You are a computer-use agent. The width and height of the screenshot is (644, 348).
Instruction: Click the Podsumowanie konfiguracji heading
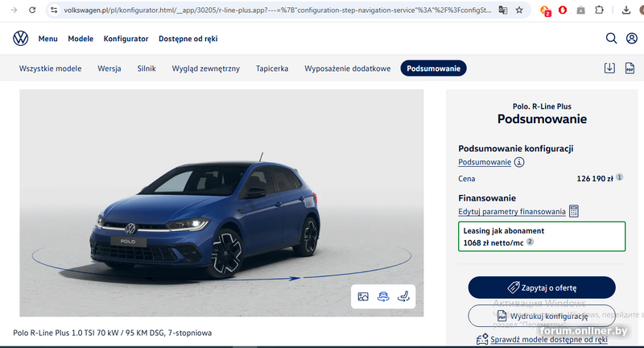[516, 149]
